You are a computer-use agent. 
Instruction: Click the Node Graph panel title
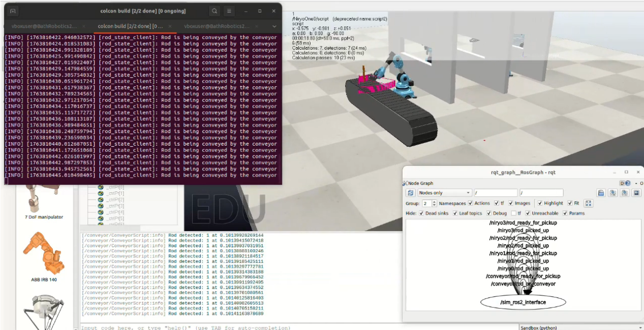pyautogui.click(x=420, y=183)
